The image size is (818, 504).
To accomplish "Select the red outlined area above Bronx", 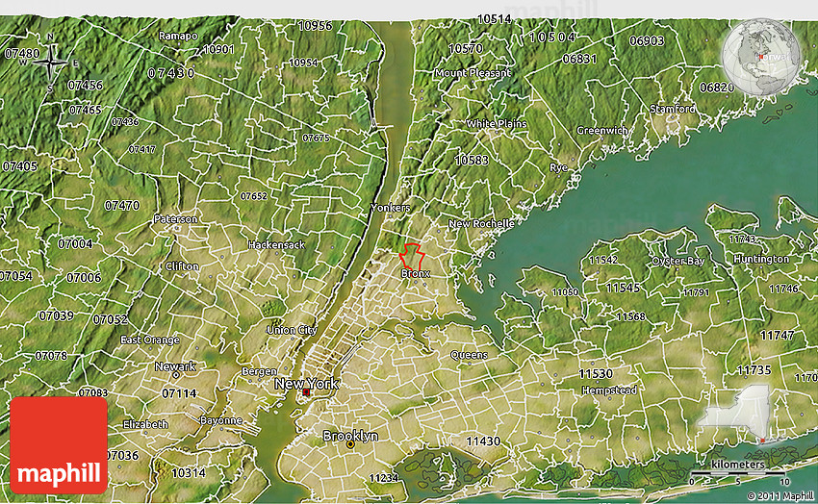I will click(x=412, y=256).
